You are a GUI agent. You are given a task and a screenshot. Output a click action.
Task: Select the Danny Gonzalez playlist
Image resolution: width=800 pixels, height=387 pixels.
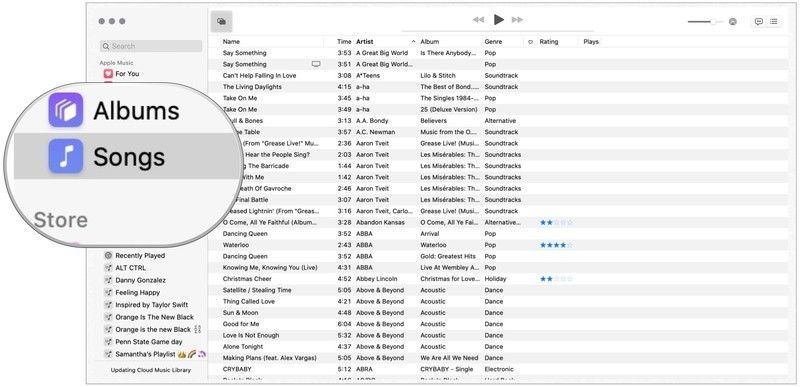[x=140, y=280]
